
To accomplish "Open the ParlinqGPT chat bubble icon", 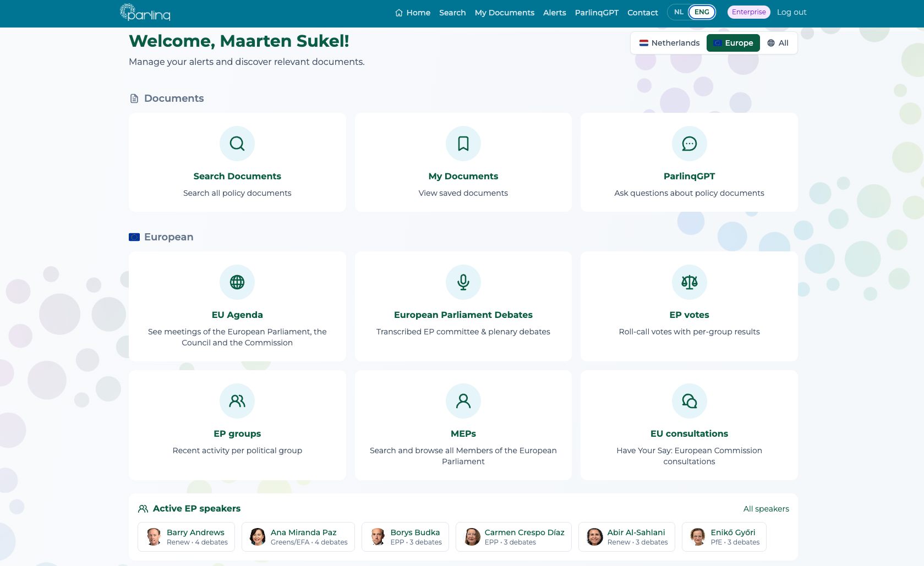I will [689, 144].
